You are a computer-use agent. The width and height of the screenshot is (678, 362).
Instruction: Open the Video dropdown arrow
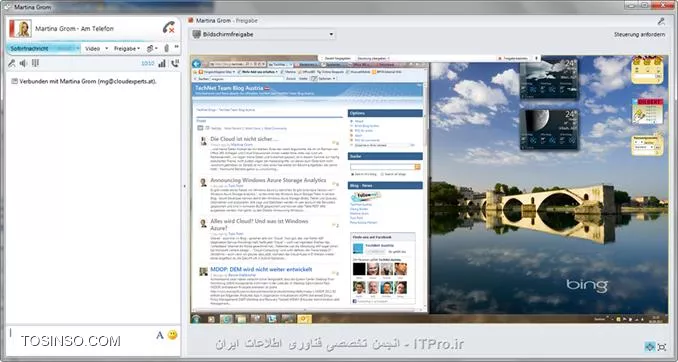[x=107, y=48]
